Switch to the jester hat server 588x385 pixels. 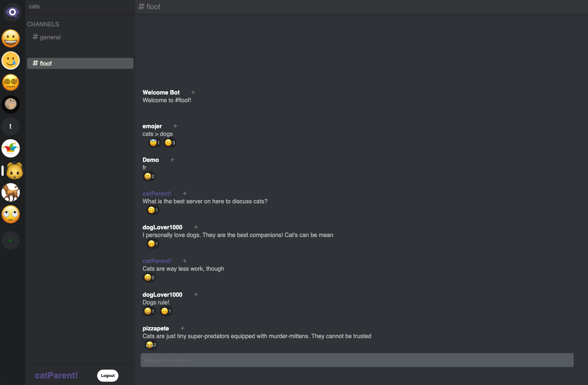[x=11, y=148]
